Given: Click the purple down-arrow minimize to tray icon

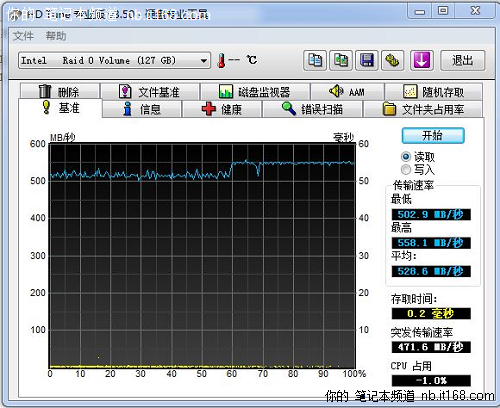Looking at the screenshot, I should pyautogui.click(x=422, y=61).
